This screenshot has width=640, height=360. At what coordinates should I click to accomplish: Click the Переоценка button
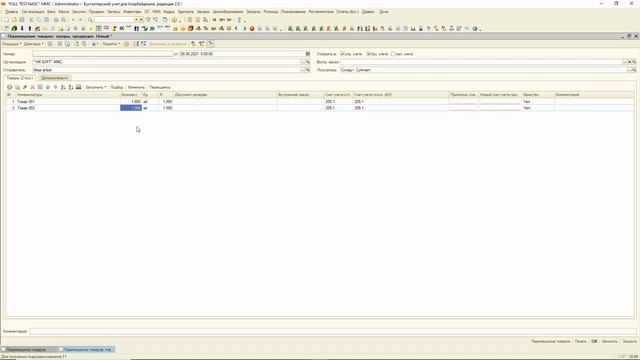point(160,87)
